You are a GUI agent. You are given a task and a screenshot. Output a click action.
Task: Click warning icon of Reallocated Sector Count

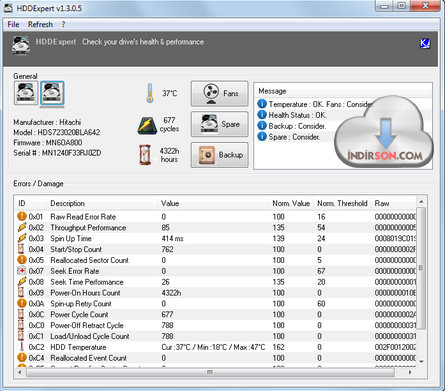pyautogui.click(x=22, y=260)
